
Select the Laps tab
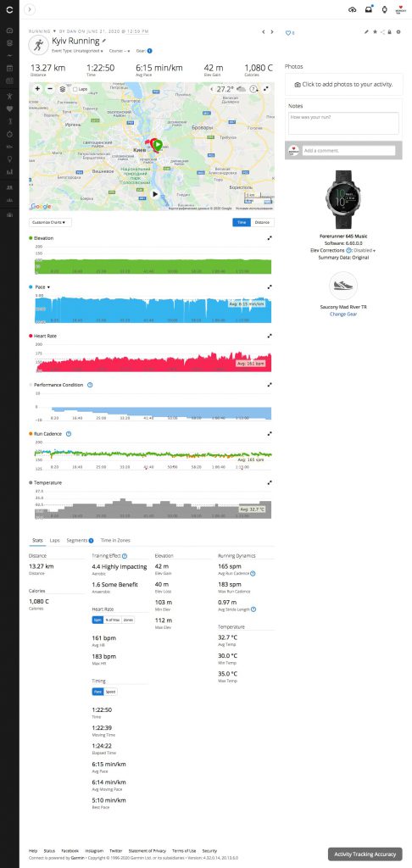[54, 540]
